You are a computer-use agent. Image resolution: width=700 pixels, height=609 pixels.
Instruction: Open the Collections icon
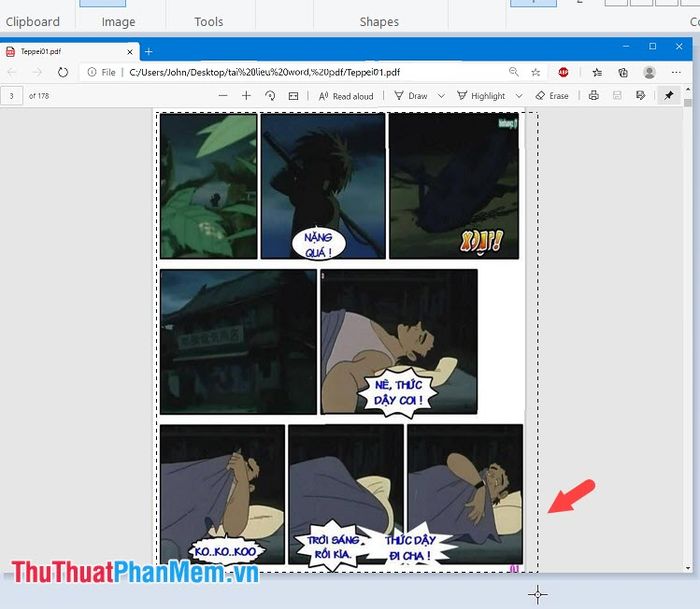(x=623, y=72)
